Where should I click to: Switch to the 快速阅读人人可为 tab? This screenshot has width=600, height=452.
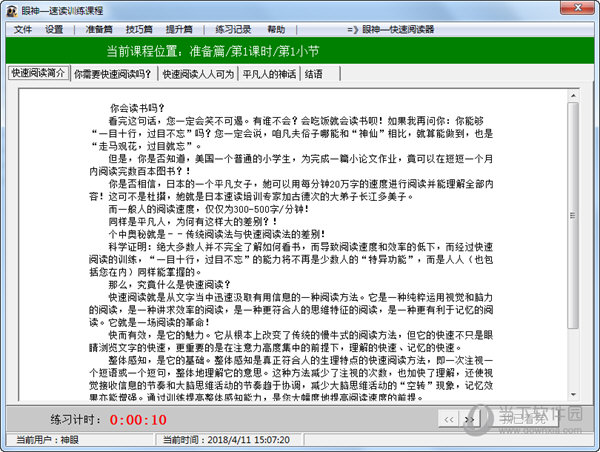198,74
